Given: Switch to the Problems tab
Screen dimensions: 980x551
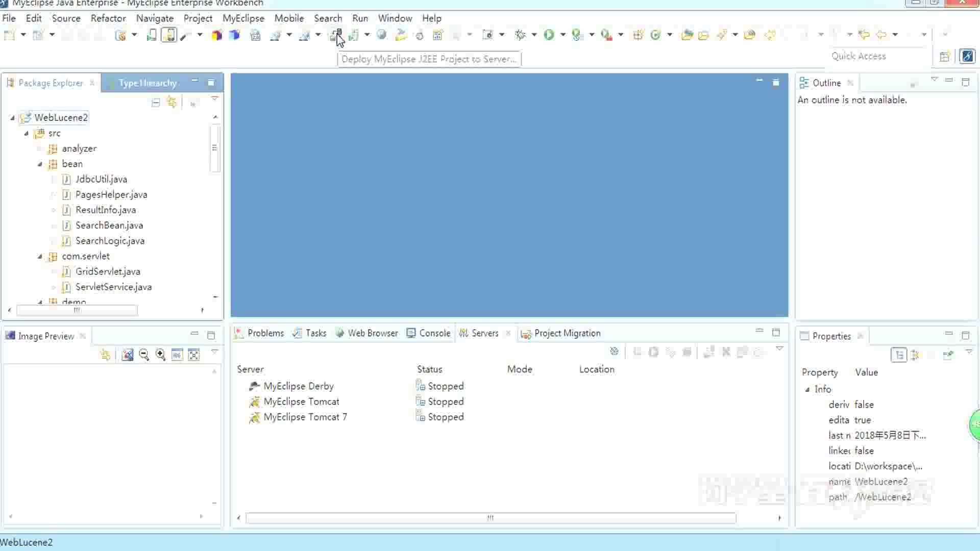Looking at the screenshot, I should click(x=259, y=333).
